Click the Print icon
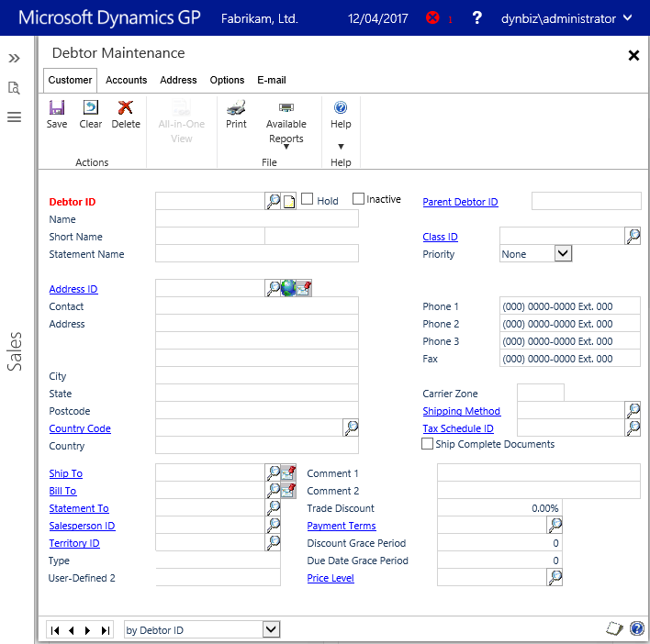This screenshot has width=650, height=644. click(x=236, y=108)
